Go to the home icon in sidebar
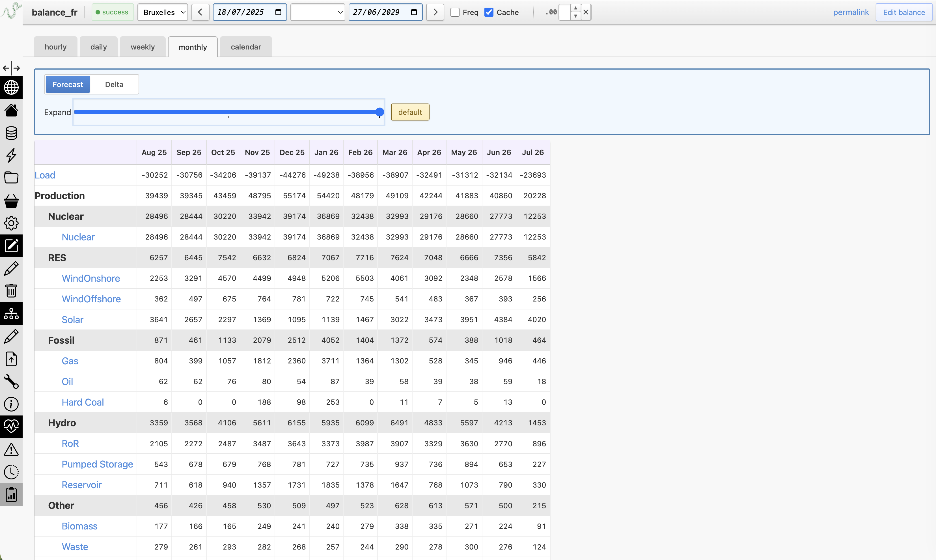The image size is (936, 560). pyautogui.click(x=11, y=110)
